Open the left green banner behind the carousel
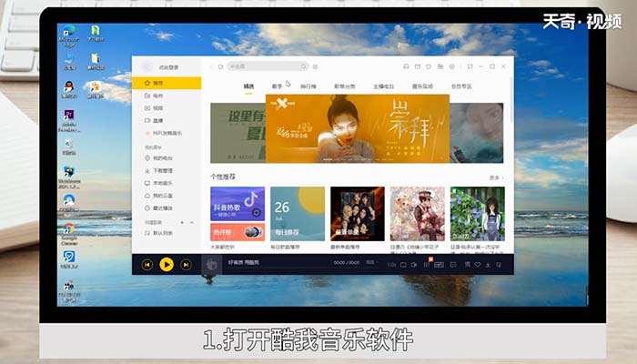Image resolution: width=637 pixels, height=364 pixels. (x=238, y=133)
